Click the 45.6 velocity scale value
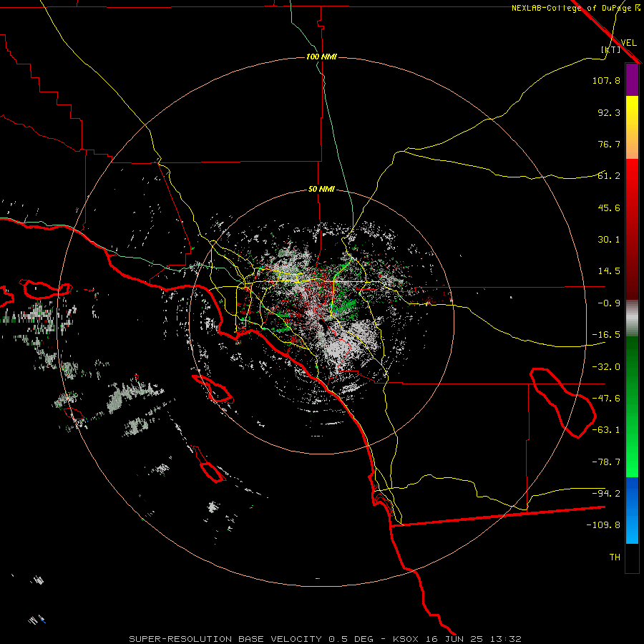This screenshot has height=644, width=644. pos(609,208)
